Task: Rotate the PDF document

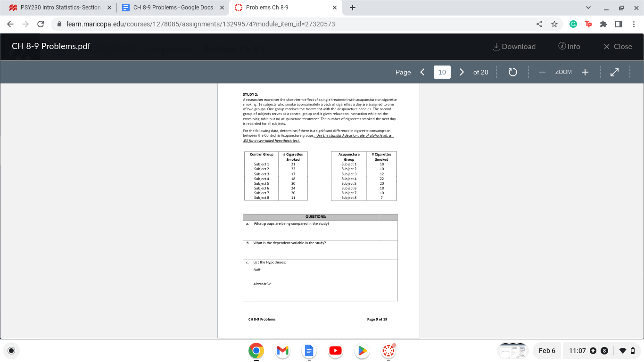Action: click(513, 72)
